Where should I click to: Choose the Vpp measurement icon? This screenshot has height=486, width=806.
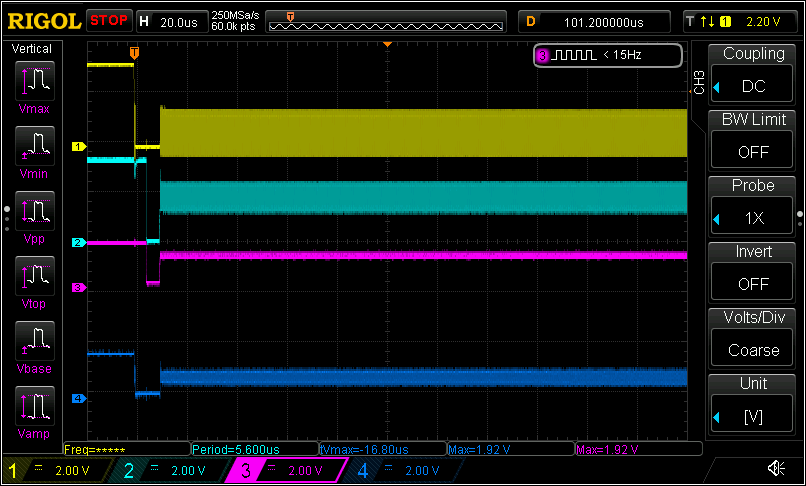pos(35,212)
